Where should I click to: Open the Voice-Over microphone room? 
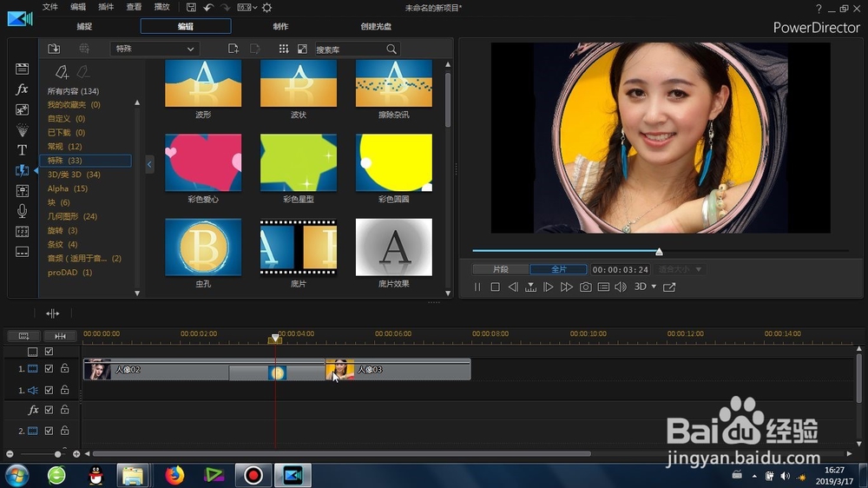click(x=23, y=211)
